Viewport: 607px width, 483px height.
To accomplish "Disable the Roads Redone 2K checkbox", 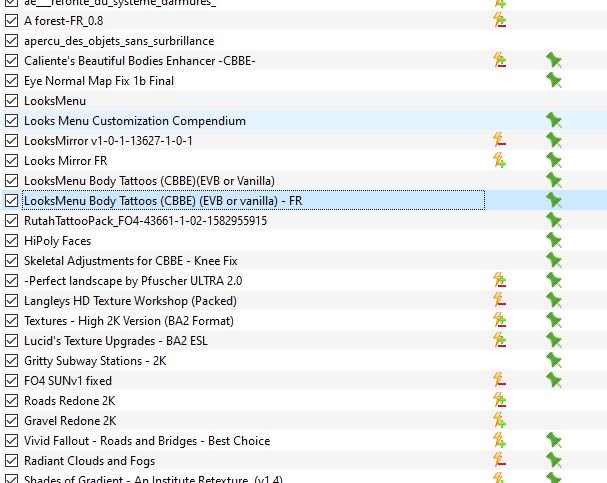I will (11, 401).
